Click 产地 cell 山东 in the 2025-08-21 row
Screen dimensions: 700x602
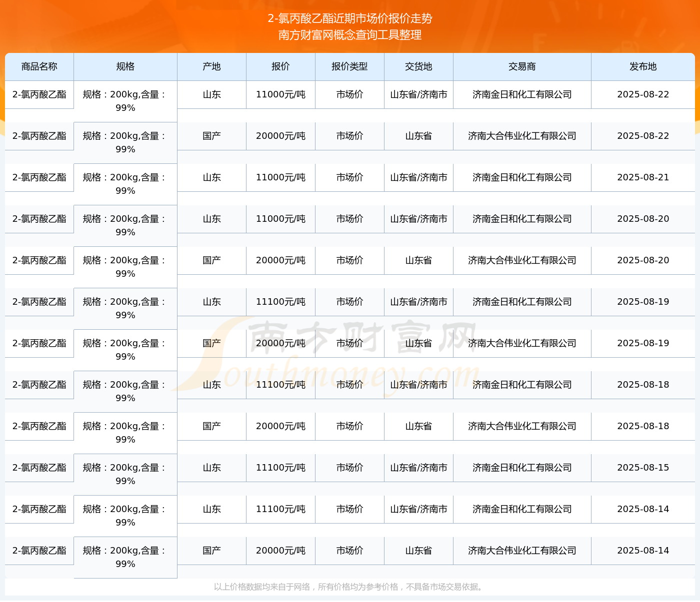[x=211, y=177]
